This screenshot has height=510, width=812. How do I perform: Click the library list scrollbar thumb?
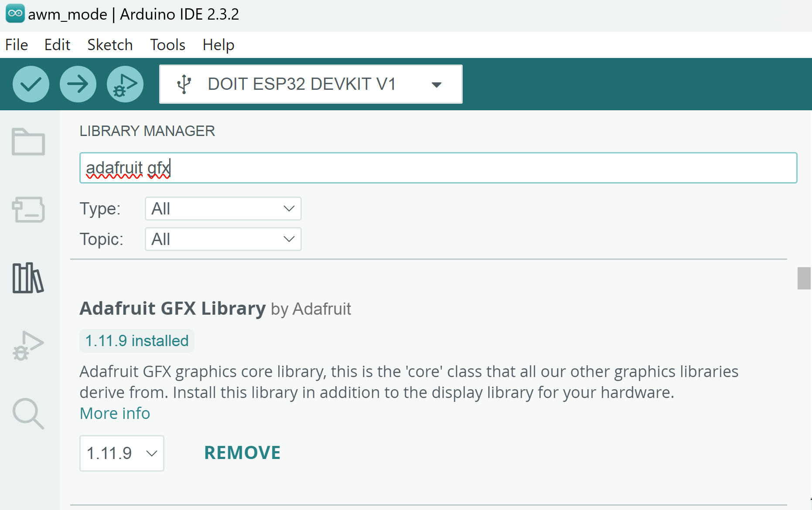(x=804, y=278)
